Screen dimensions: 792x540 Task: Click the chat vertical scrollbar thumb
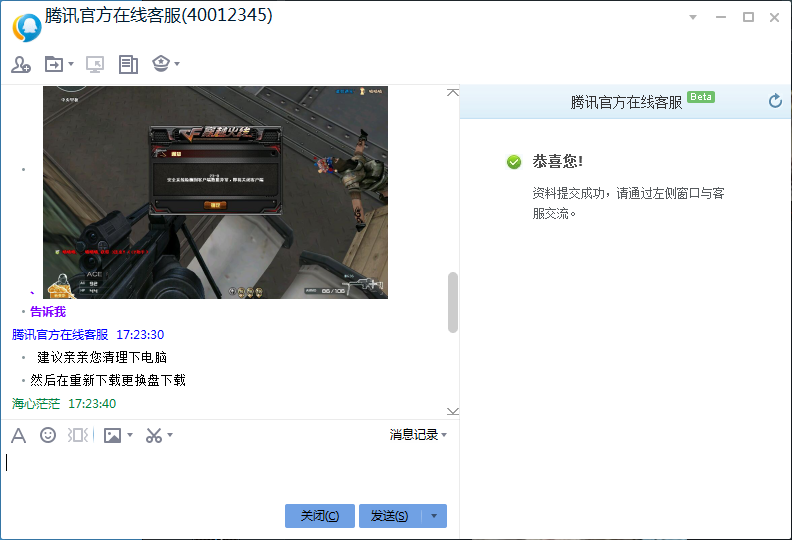[453, 302]
